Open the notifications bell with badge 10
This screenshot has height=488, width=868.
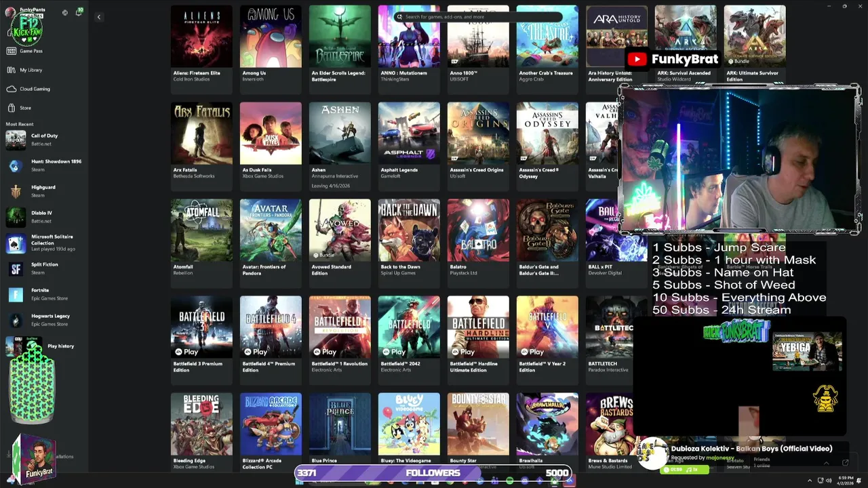click(79, 12)
